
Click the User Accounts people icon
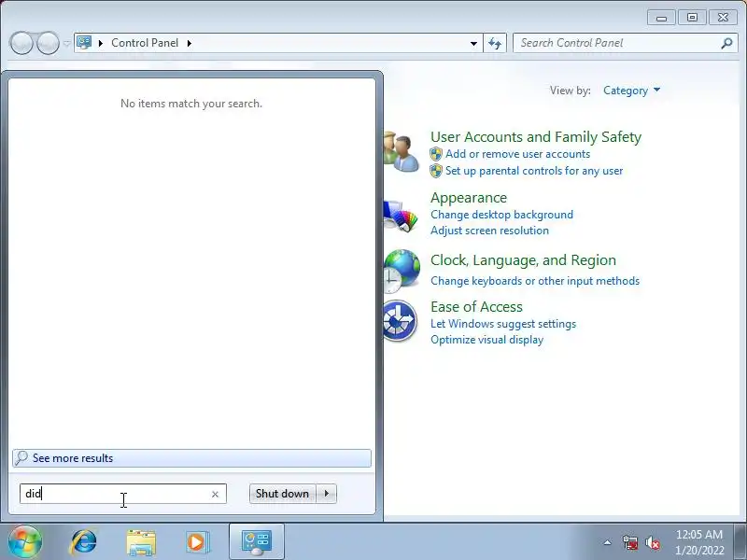[402, 152]
